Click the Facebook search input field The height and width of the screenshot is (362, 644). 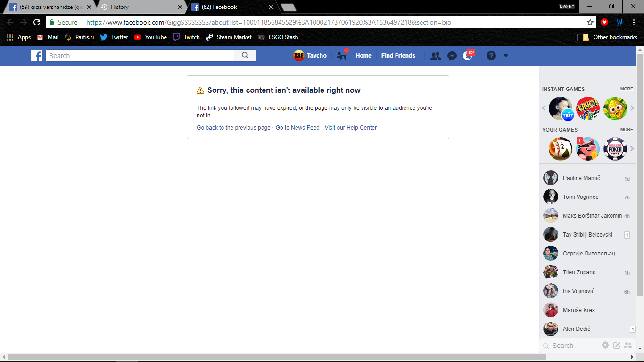(140, 56)
